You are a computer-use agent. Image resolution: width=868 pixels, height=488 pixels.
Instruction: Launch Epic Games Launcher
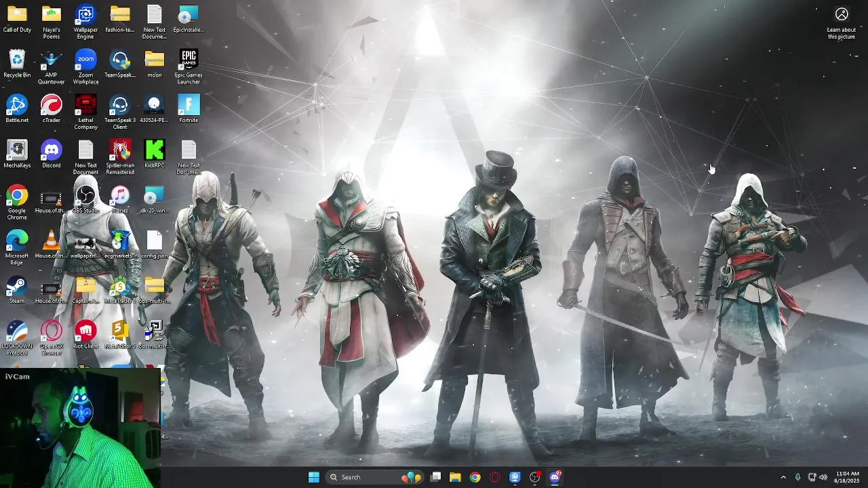pyautogui.click(x=189, y=67)
